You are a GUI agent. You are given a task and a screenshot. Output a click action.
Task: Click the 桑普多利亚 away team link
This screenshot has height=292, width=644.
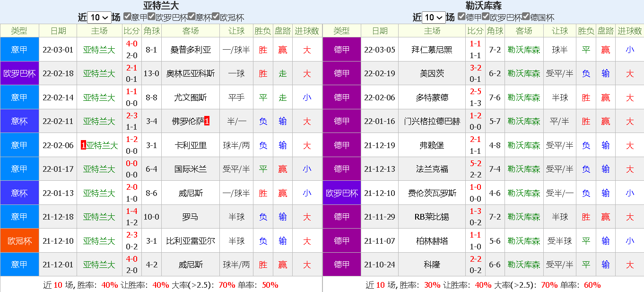click(x=191, y=50)
